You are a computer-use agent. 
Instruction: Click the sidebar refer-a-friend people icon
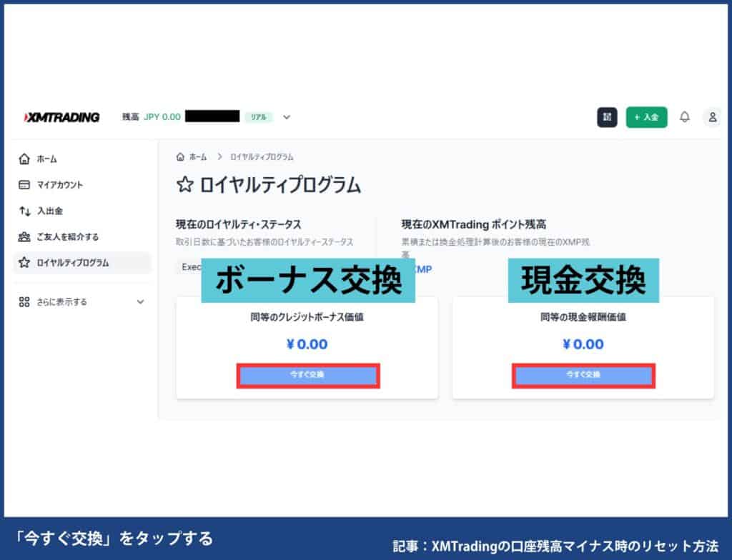click(24, 236)
